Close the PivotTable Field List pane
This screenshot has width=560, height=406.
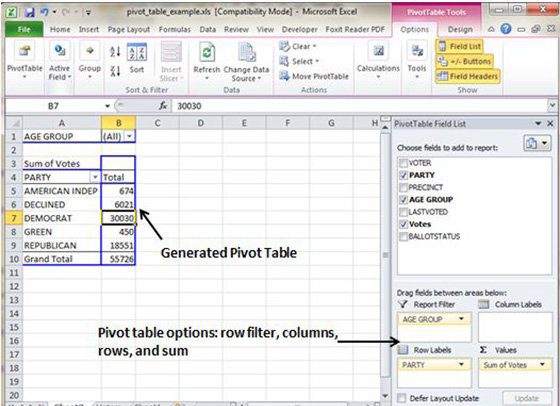(550, 124)
